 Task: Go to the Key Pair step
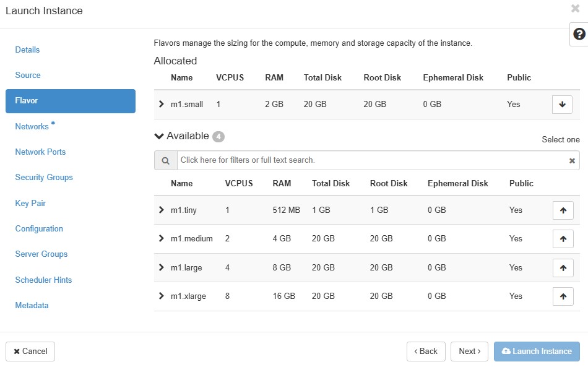coord(30,203)
